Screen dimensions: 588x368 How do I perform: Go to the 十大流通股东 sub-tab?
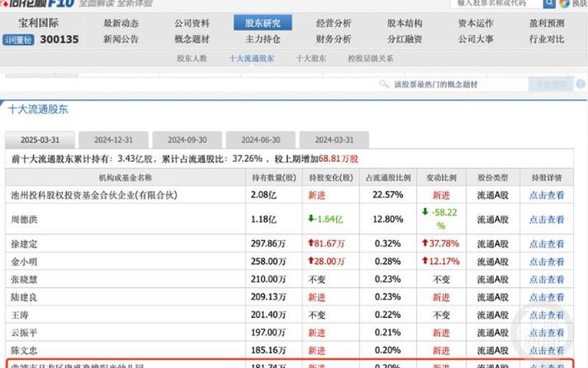251,59
